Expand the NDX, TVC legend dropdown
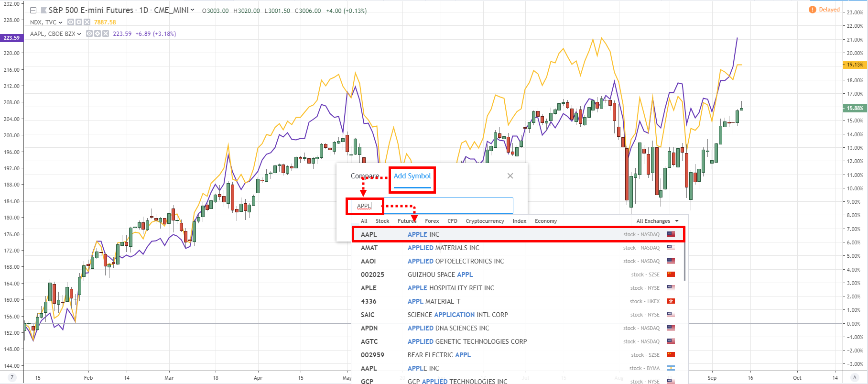 (60, 22)
